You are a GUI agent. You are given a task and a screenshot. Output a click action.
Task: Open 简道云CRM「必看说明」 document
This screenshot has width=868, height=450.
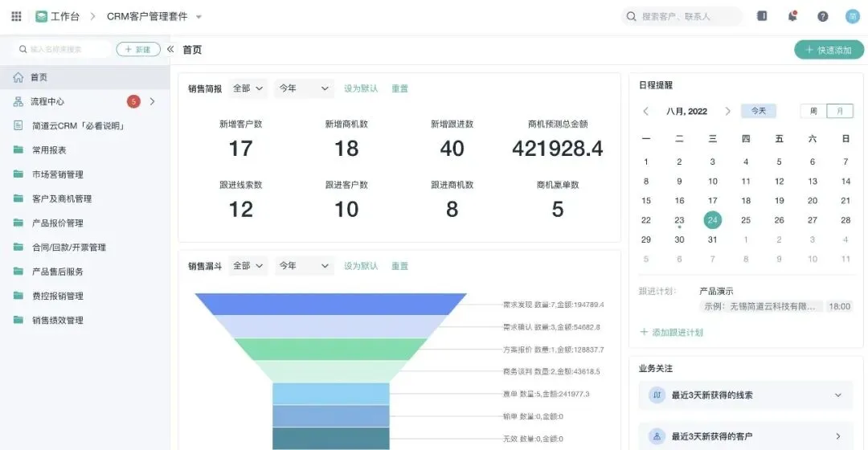(84, 126)
